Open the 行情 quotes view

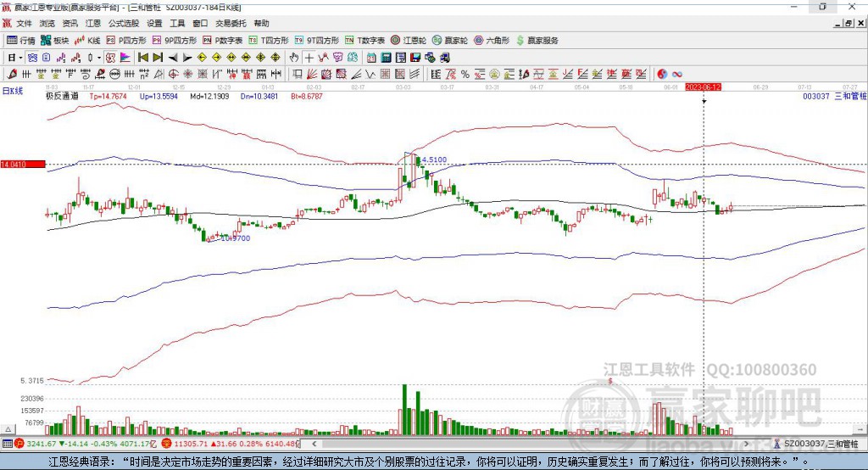click(21, 41)
